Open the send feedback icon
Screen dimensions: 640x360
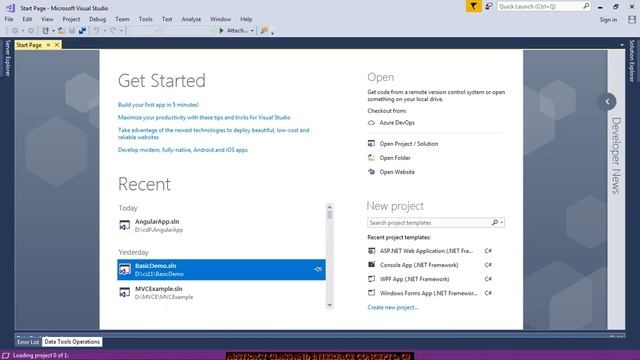[489, 6]
